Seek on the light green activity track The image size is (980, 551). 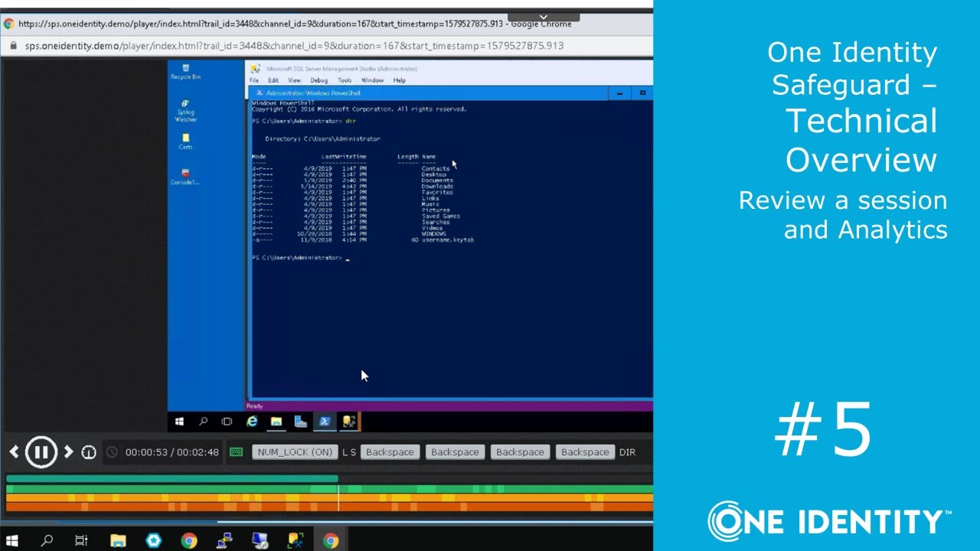[x=329, y=488]
